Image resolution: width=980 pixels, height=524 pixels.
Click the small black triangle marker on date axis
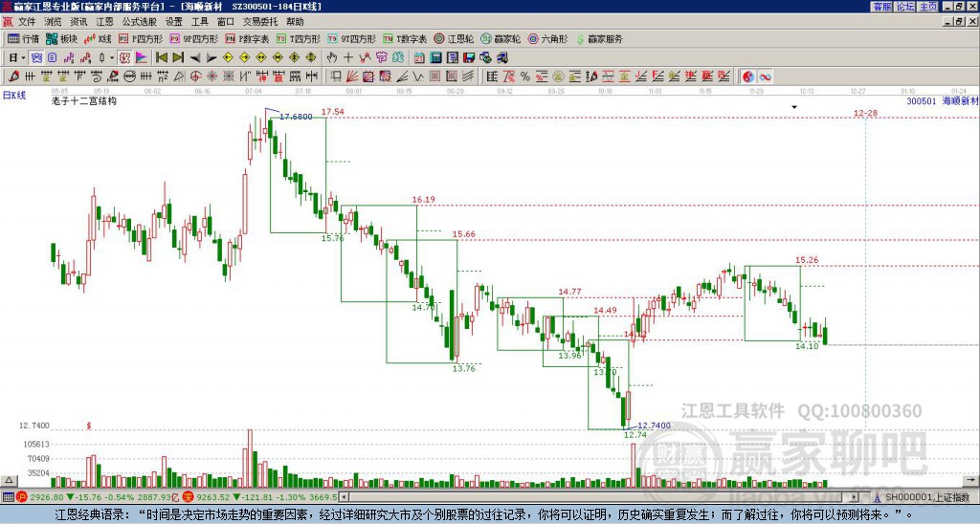tap(794, 107)
